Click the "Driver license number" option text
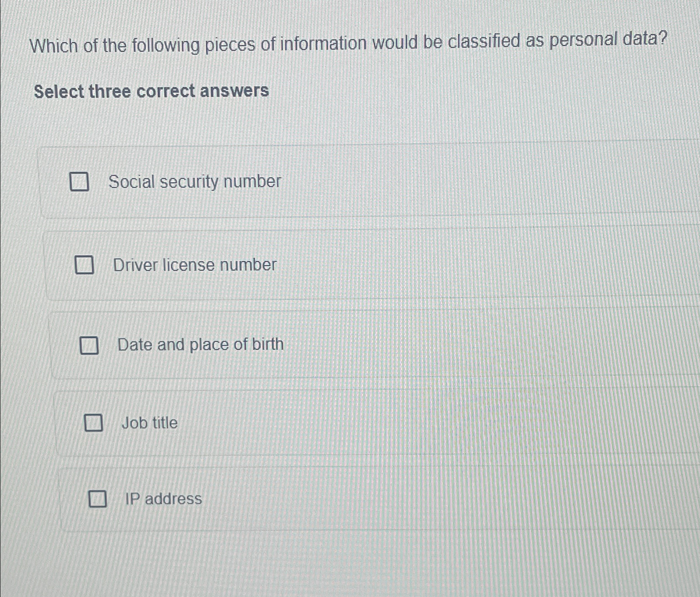 [x=195, y=265]
